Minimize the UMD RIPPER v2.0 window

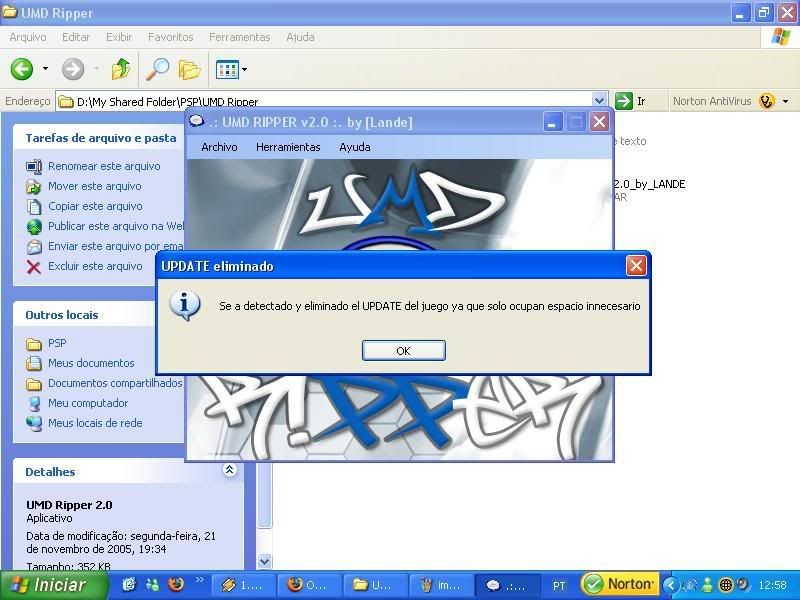tap(552, 122)
